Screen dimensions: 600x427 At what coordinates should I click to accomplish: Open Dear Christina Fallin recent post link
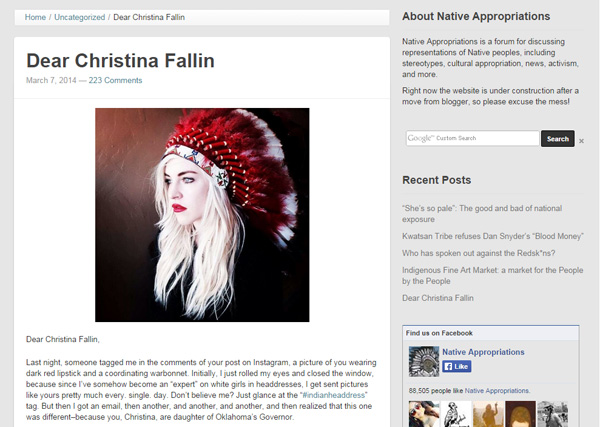438,298
